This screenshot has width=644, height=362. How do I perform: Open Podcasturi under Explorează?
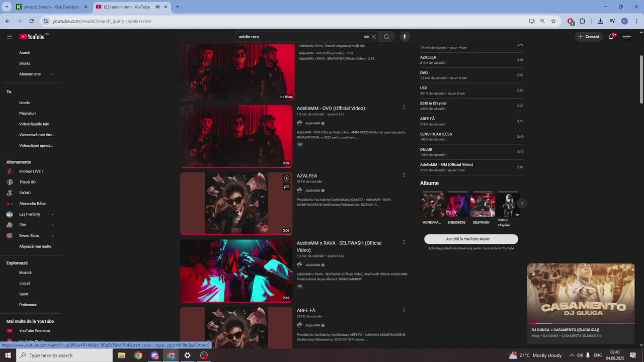point(28,305)
